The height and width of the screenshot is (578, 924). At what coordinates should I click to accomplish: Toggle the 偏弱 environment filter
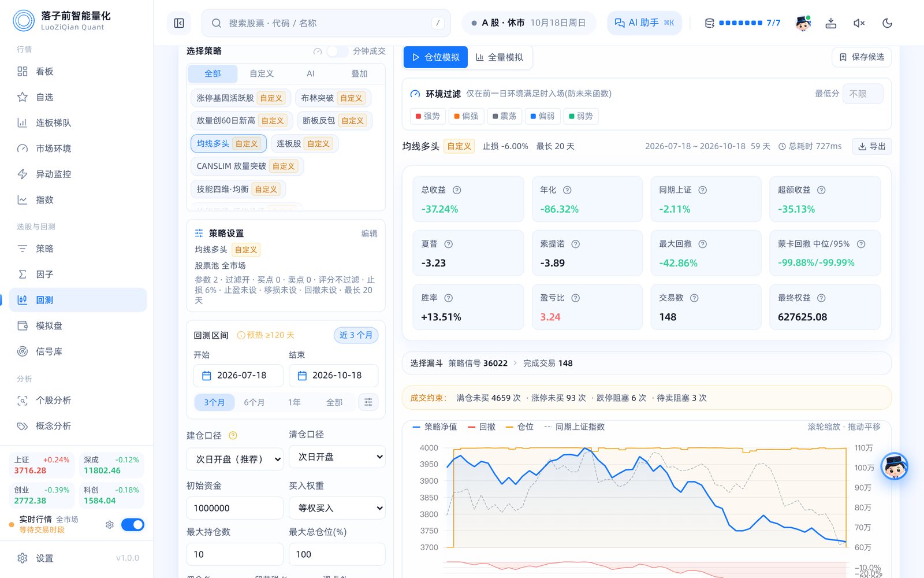pyautogui.click(x=542, y=116)
